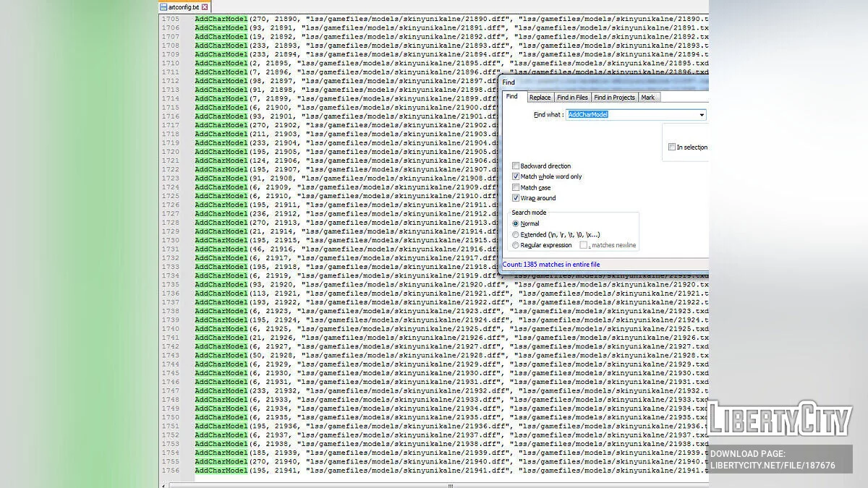This screenshot has height=488, width=868.
Task: Open the Find in Files tab
Action: tap(572, 98)
